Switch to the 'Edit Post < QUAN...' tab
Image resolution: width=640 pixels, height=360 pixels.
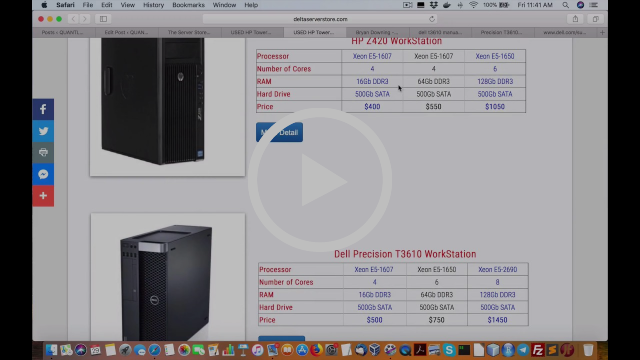[x=127, y=32]
